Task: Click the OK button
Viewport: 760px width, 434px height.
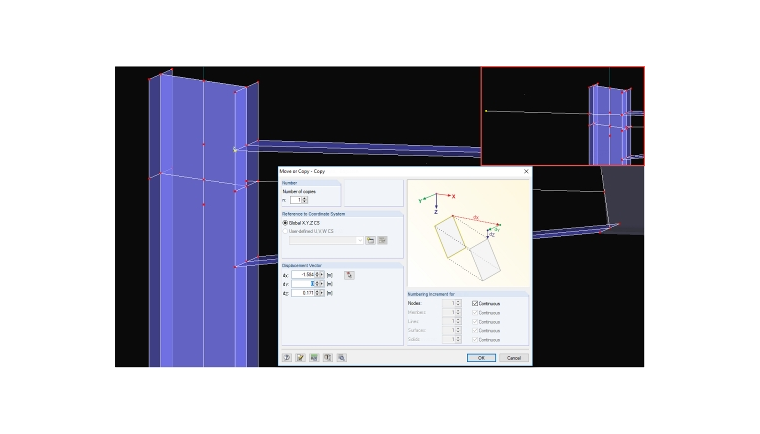Action: pyautogui.click(x=481, y=358)
